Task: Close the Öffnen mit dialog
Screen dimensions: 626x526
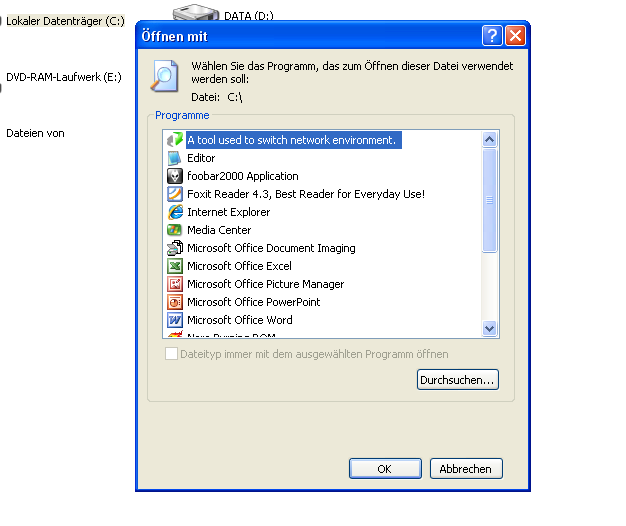Action: click(515, 36)
